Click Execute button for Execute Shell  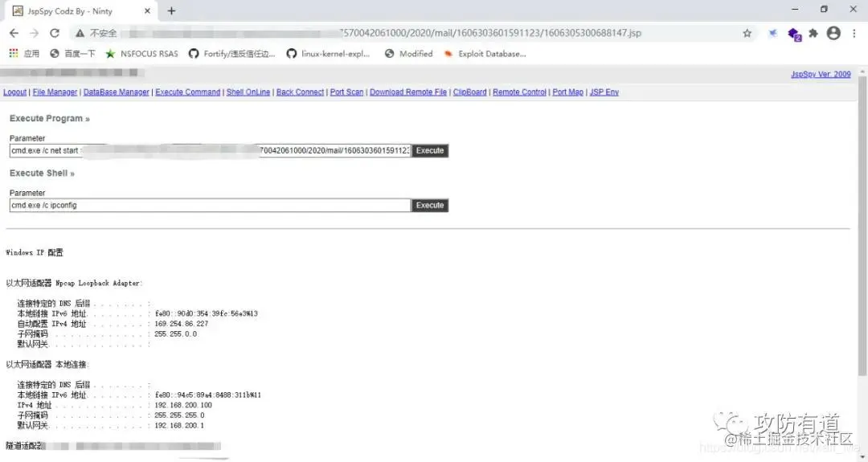point(429,205)
